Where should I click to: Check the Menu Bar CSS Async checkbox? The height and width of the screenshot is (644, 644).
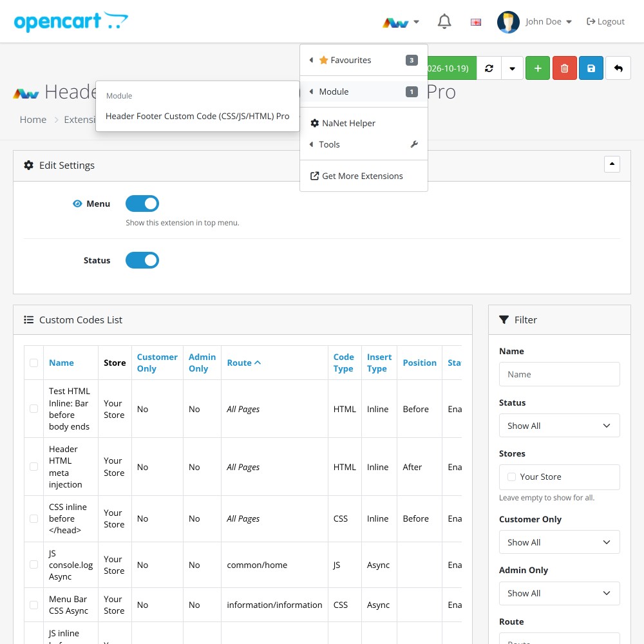(33, 605)
